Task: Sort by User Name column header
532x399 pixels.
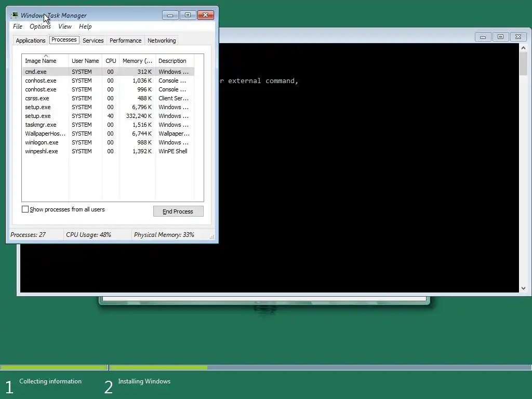Action: [x=85, y=61]
